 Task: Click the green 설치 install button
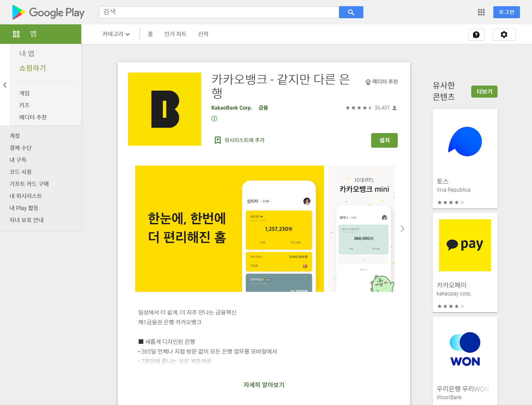(384, 140)
